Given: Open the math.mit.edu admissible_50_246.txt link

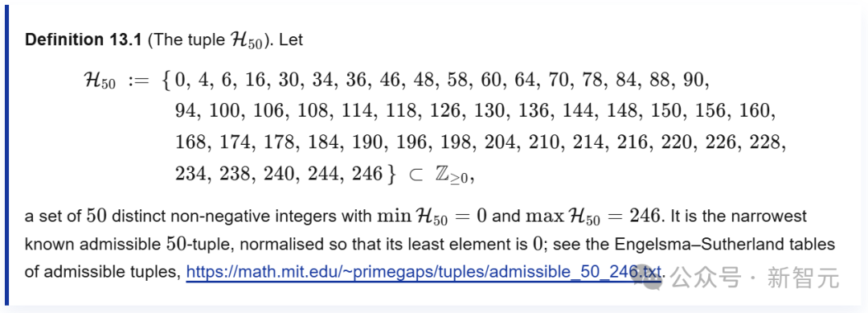Looking at the screenshot, I should [x=424, y=273].
